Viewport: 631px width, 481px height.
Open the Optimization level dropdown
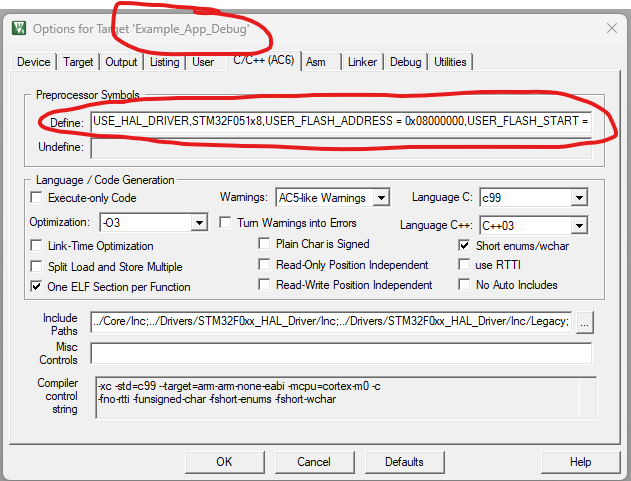198,223
